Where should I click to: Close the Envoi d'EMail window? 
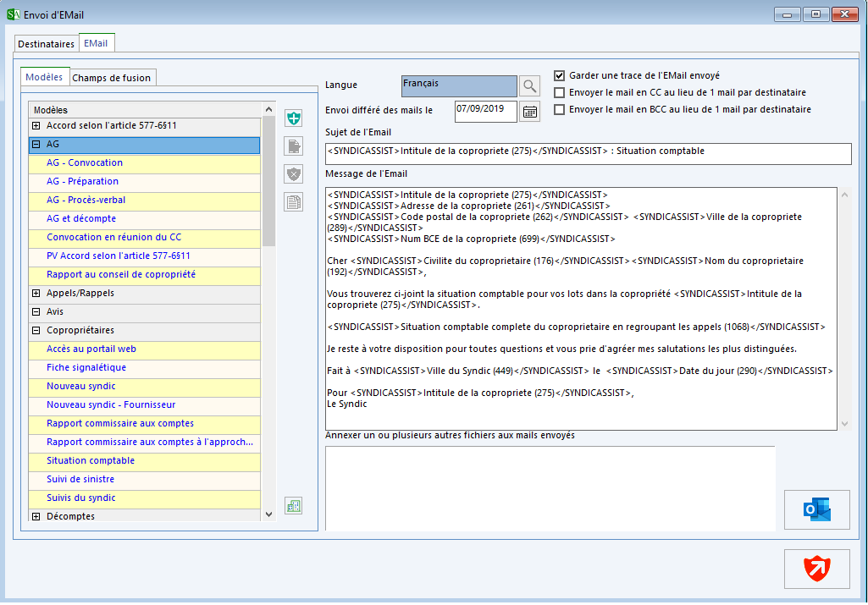pyautogui.click(x=845, y=14)
